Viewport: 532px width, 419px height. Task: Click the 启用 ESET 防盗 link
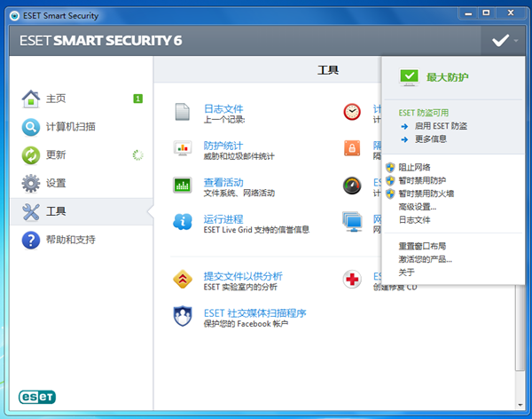(x=441, y=126)
